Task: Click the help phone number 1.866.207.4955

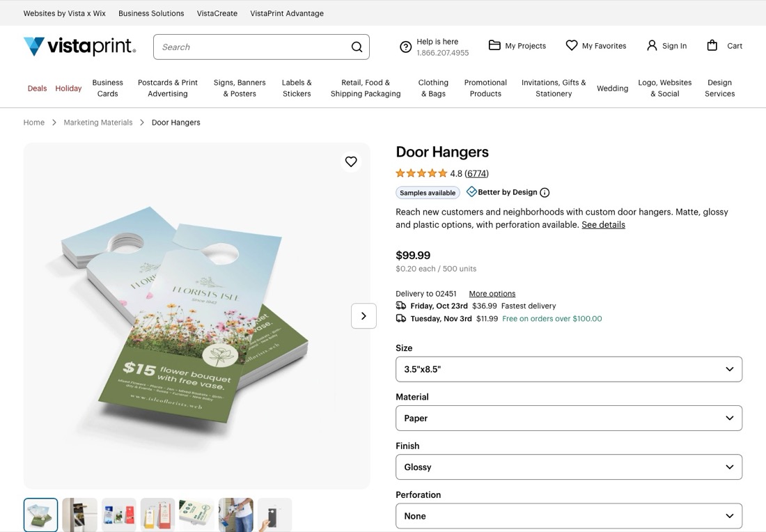Action: point(443,53)
